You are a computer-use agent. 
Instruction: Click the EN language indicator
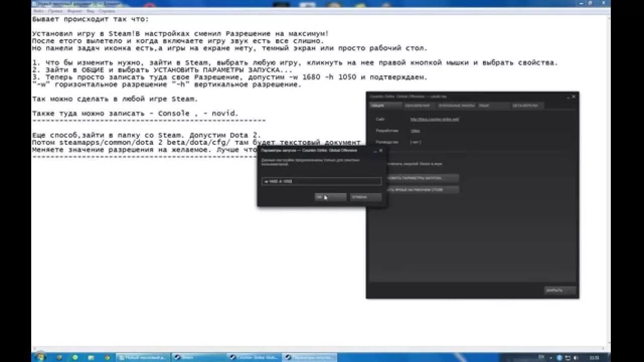[541, 357]
